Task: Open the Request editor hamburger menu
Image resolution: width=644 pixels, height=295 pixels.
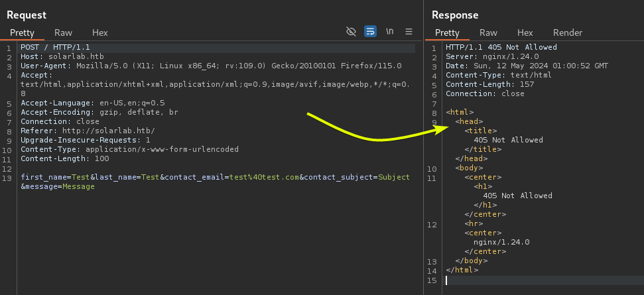Action: tap(409, 32)
